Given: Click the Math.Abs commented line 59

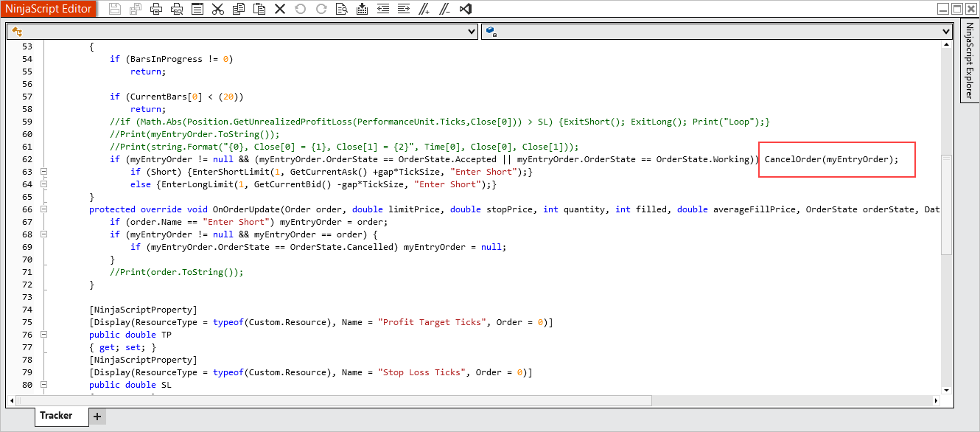Looking at the screenshot, I should tap(440, 122).
